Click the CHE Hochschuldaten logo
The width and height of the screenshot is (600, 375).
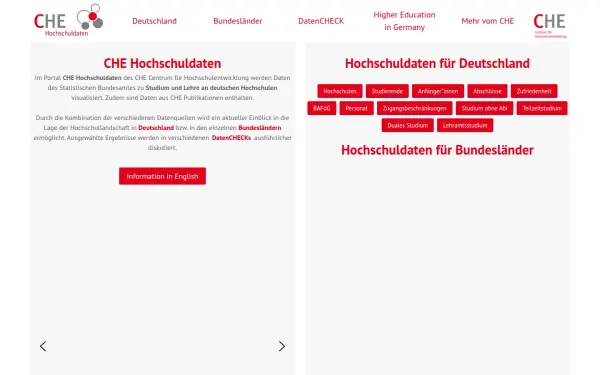pos(68,20)
